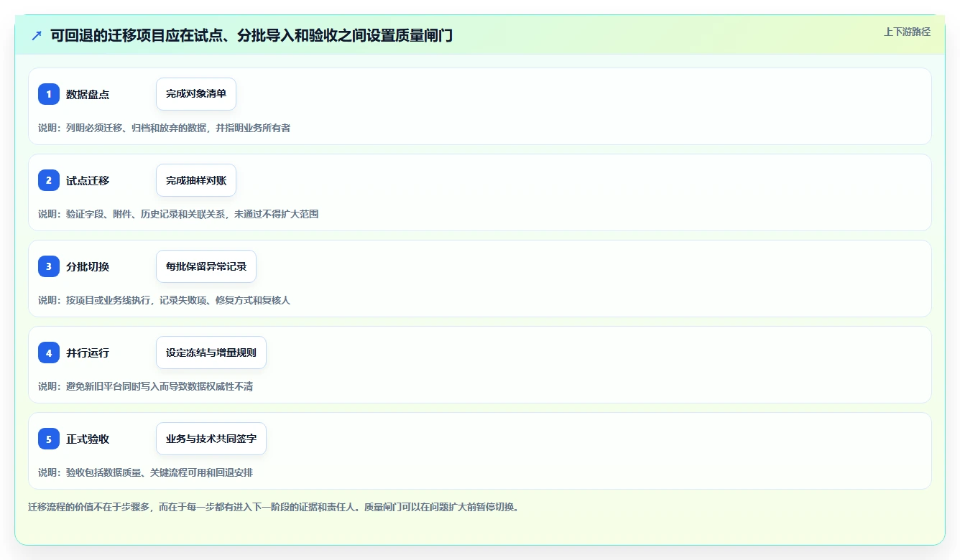Select step number 1 badge for 数据盘点
Viewport: 960px width, 560px height.
(49, 94)
